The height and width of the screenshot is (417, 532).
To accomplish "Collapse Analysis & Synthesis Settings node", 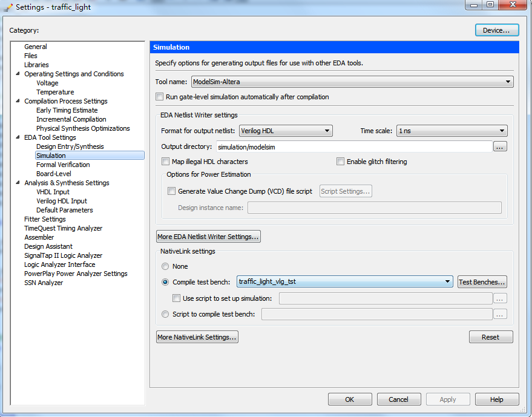I will point(18,183).
